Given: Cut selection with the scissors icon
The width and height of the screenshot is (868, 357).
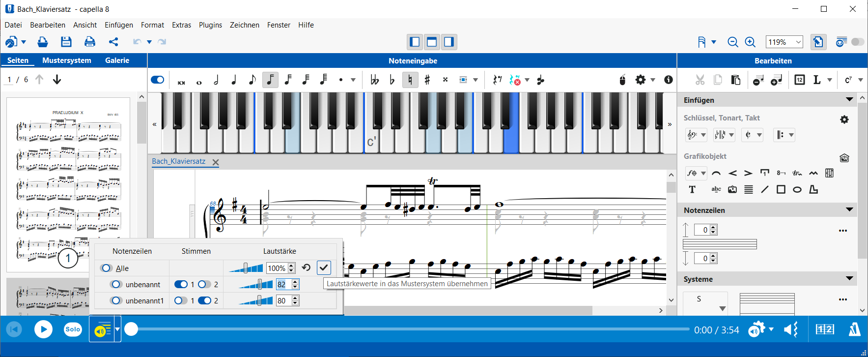Looking at the screenshot, I should coord(700,80).
